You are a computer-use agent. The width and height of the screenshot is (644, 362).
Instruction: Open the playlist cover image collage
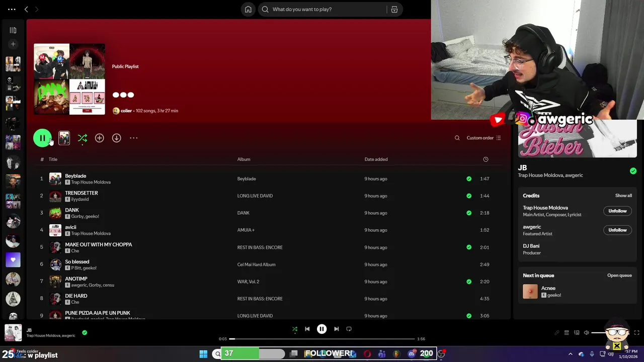pyautogui.click(x=69, y=79)
